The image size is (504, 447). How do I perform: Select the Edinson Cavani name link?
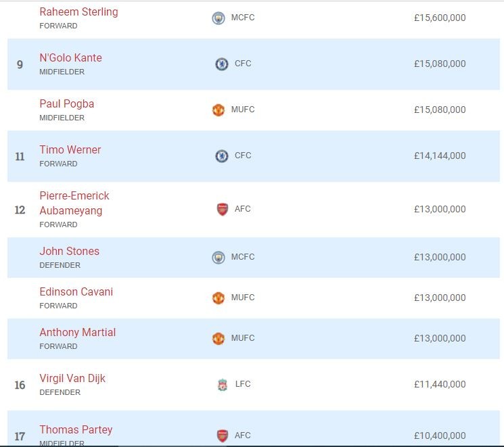pyautogui.click(x=76, y=292)
